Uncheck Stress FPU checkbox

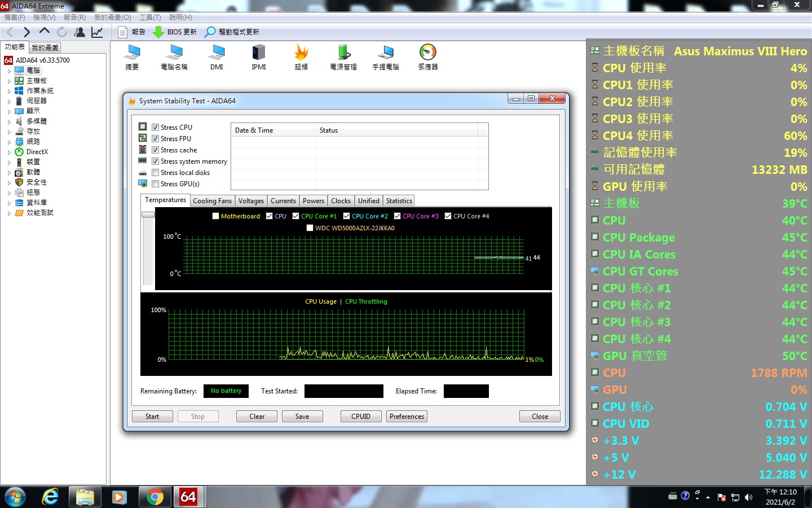click(x=155, y=139)
